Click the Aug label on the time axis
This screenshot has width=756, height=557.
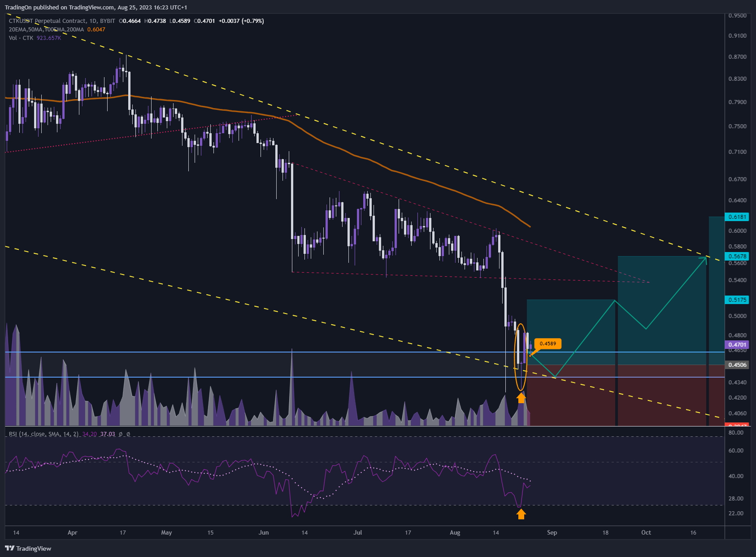point(455,533)
